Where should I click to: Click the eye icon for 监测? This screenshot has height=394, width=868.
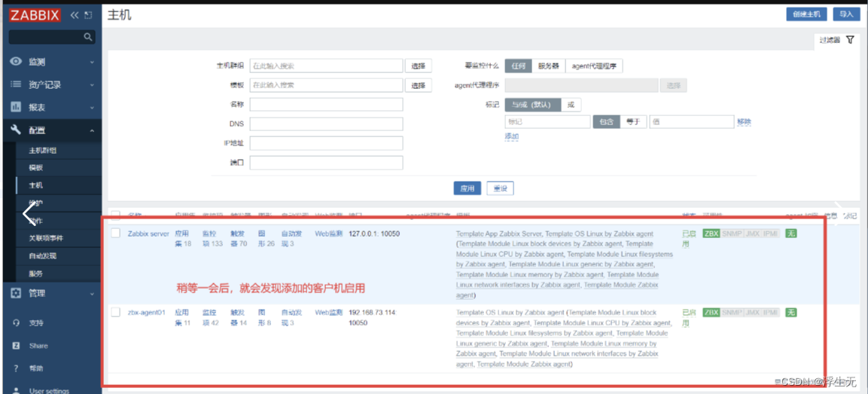17,62
